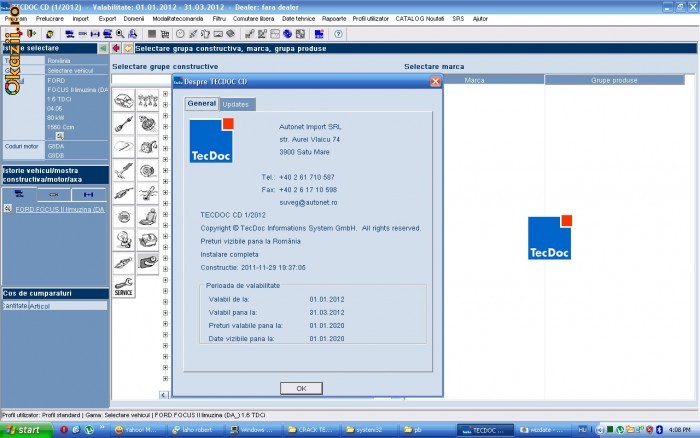
Task: Open the Rapoarte menu
Action: click(334, 19)
